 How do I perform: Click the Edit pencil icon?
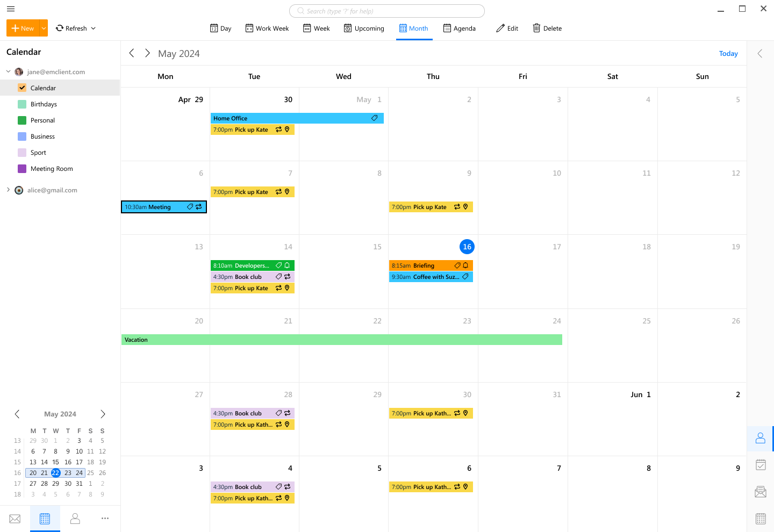pyautogui.click(x=500, y=28)
